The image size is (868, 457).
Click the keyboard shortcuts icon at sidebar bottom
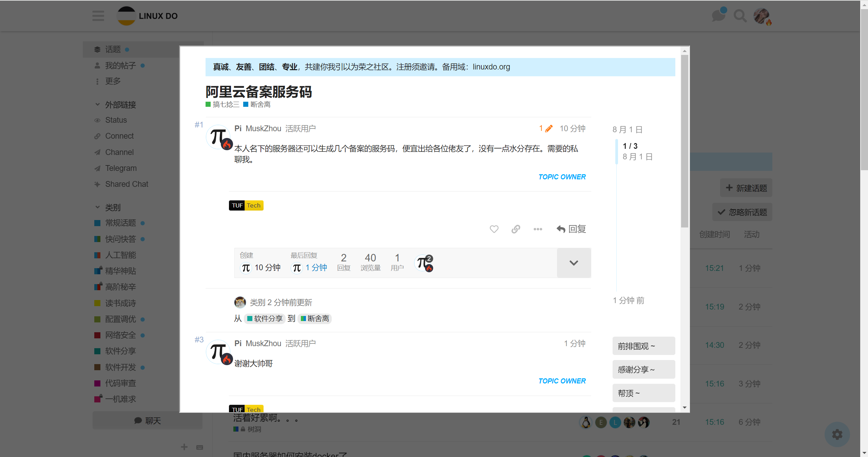(x=199, y=448)
